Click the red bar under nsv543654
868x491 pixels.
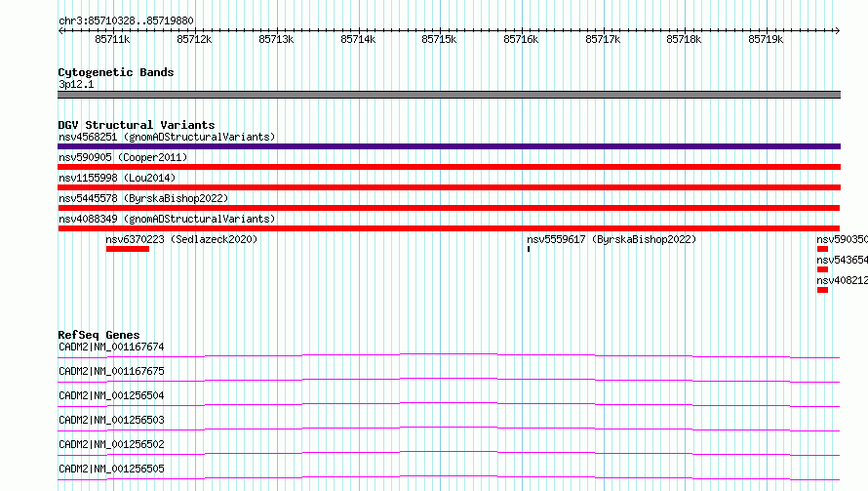point(822,269)
